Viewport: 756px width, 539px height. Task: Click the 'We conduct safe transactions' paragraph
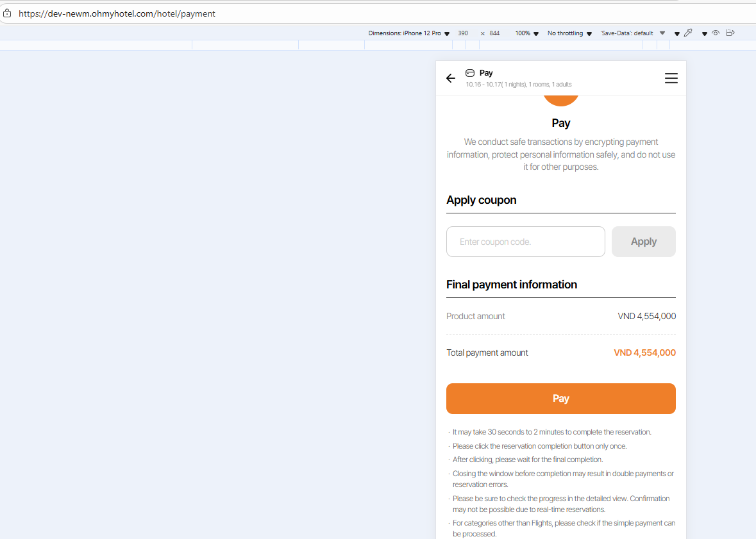(x=560, y=154)
